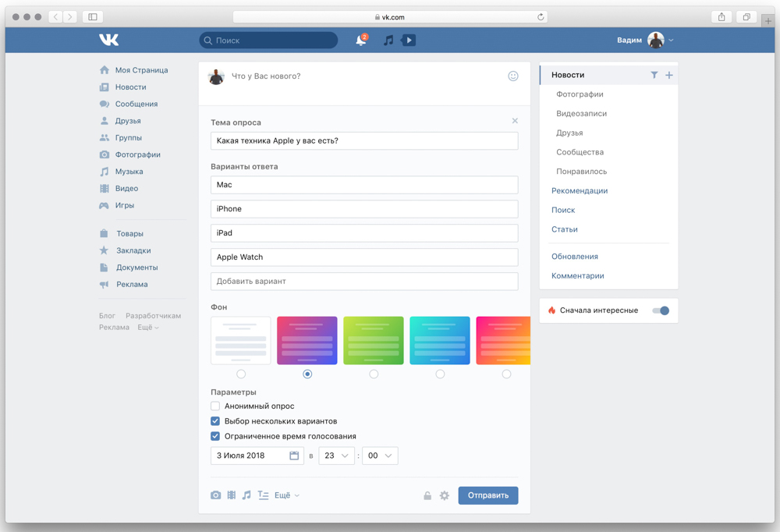Click the Товары bag icon
This screenshot has height=532, width=780.
click(x=104, y=233)
